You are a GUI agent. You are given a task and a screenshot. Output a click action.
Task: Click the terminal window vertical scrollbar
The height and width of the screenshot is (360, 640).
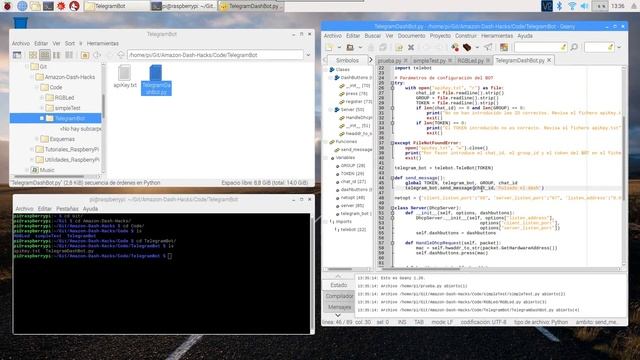point(312,273)
